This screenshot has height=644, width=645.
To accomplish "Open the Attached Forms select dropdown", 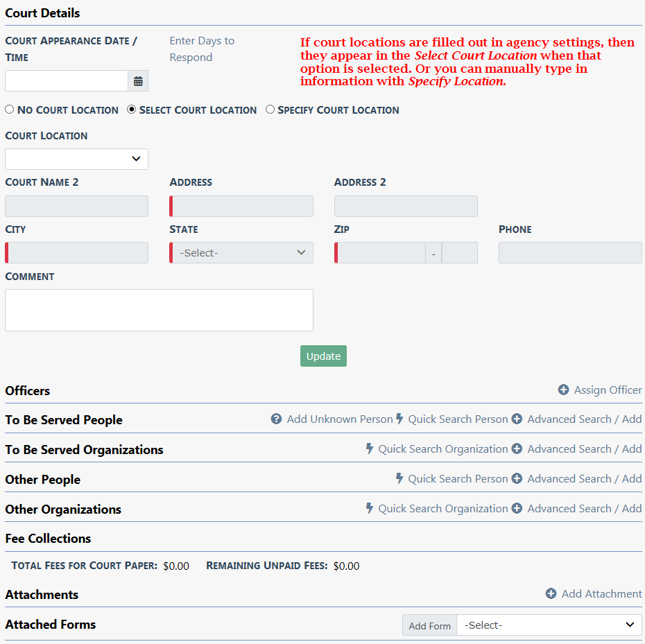I will click(x=549, y=625).
